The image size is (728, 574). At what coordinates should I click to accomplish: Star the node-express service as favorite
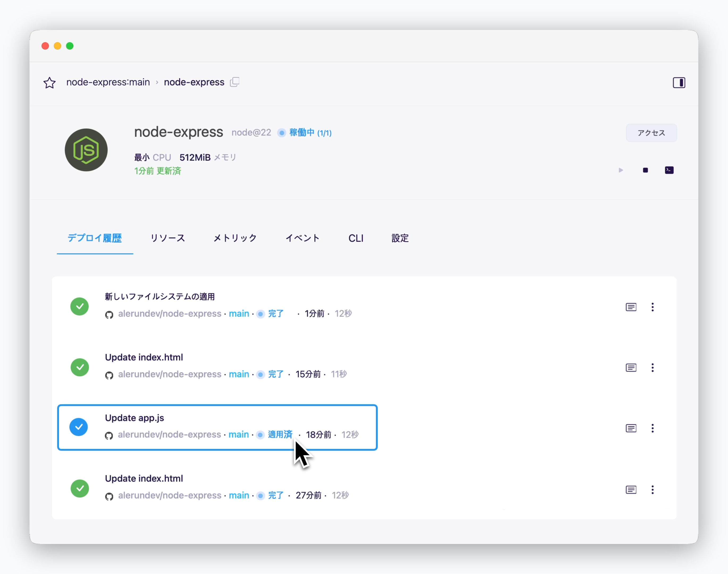pyautogui.click(x=49, y=83)
